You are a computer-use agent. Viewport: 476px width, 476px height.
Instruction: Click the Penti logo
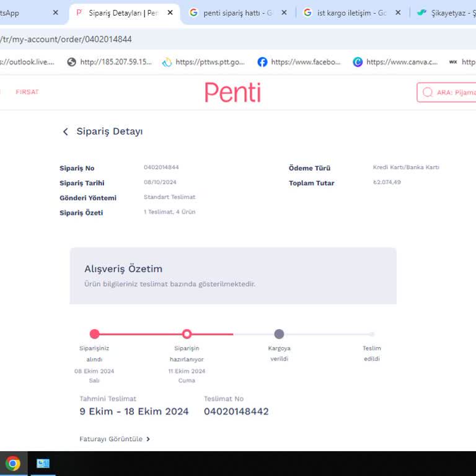point(233,92)
